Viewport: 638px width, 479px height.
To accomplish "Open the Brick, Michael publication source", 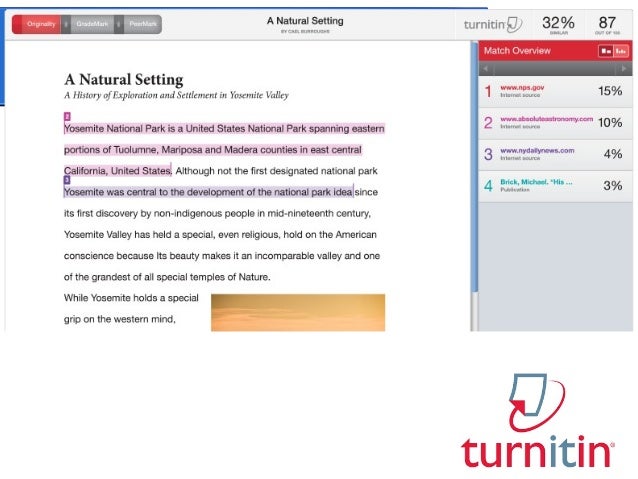I will click(x=536, y=182).
